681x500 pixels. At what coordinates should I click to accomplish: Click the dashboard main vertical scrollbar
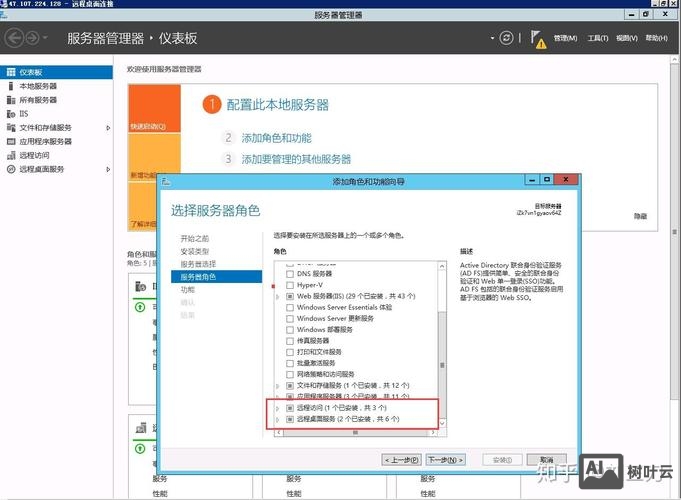(674, 230)
